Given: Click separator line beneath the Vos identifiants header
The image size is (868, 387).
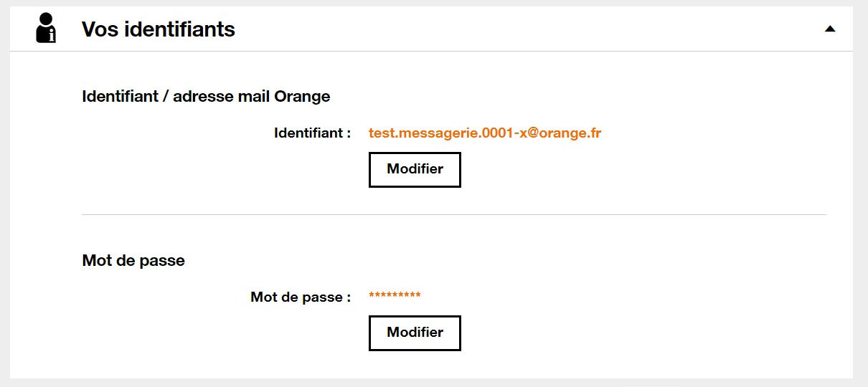Looking at the screenshot, I should tap(430, 52).
